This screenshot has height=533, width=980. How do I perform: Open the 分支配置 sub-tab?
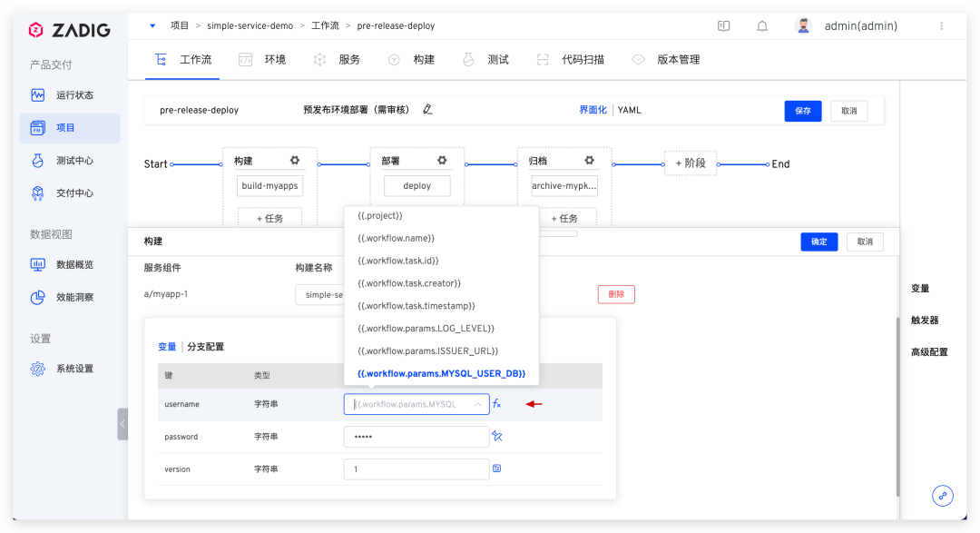pos(206,347)
